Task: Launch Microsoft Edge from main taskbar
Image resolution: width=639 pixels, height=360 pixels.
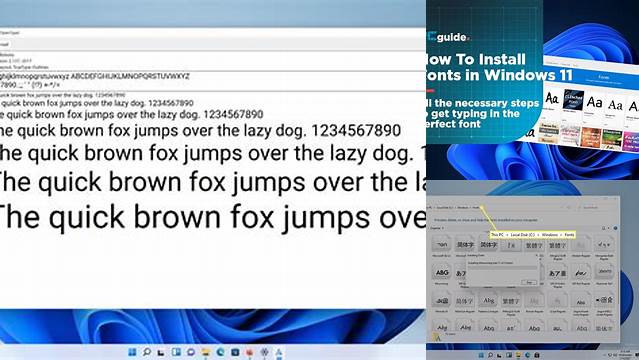Action: point(220,352)
